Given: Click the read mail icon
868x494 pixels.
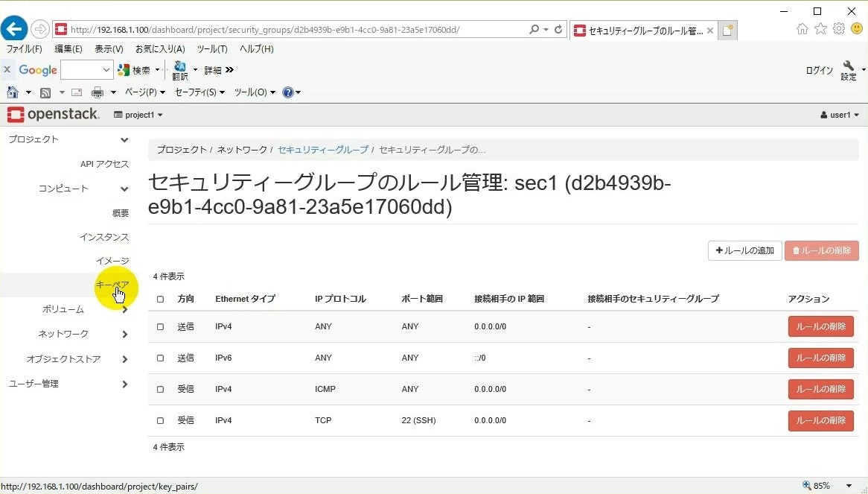Looking at the screenshot, I should point(77,92).
